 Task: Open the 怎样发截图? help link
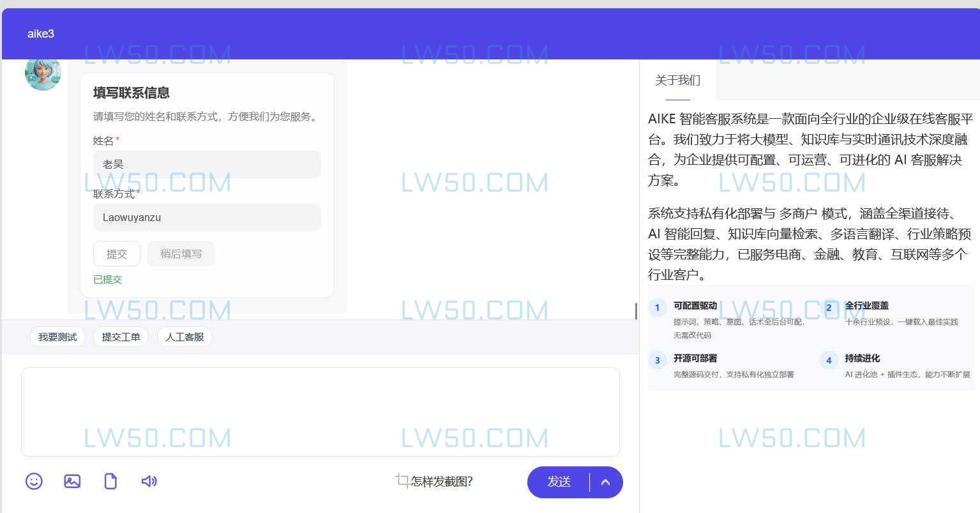tap(442, 482)
